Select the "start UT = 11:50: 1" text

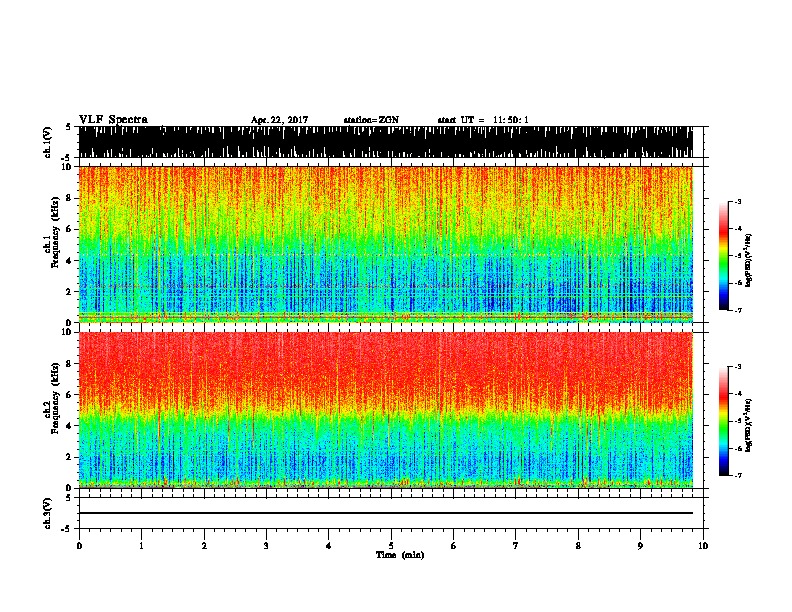tap(483, 120)
